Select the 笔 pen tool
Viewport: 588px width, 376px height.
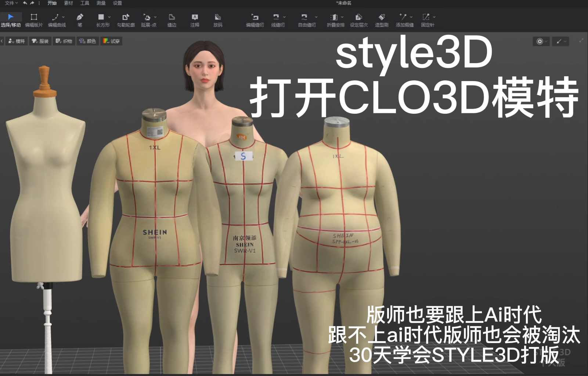pos(80,20)
